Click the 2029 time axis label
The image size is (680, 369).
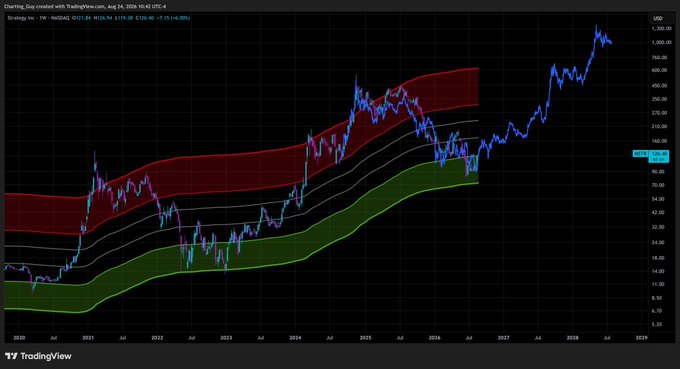tap(641, 337)
